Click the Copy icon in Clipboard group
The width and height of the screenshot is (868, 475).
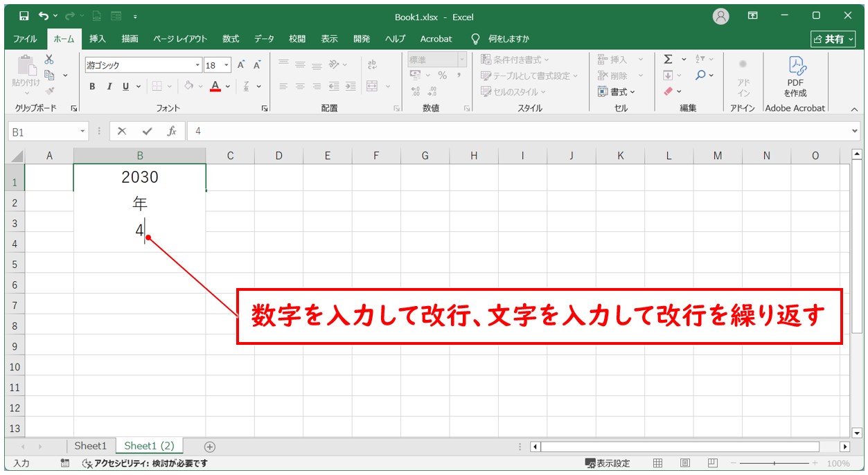(50, 75)
